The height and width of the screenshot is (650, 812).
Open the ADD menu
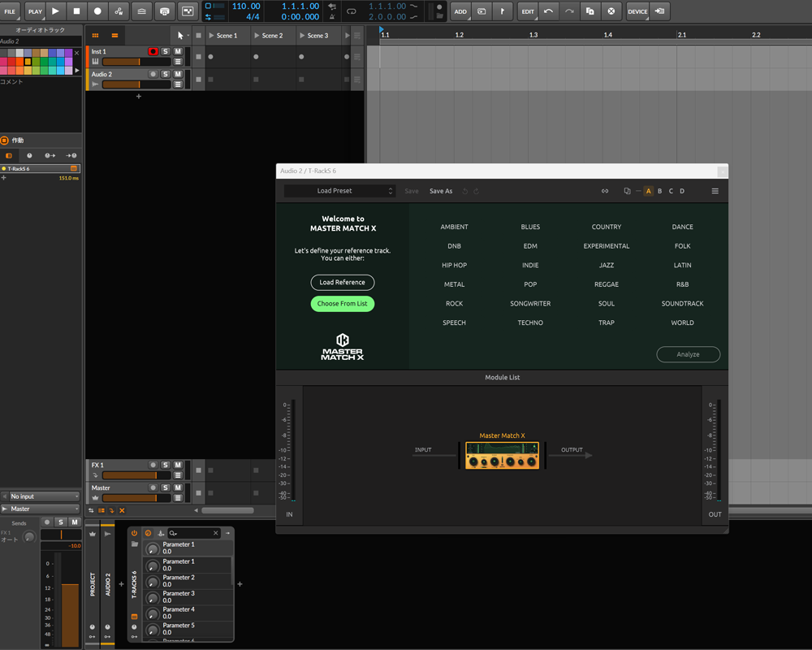coord(460,11)
